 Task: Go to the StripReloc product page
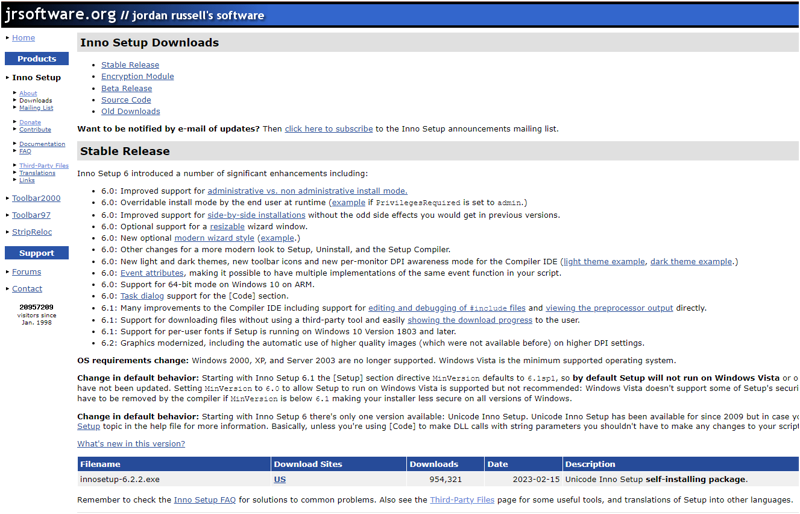point(32,232)
